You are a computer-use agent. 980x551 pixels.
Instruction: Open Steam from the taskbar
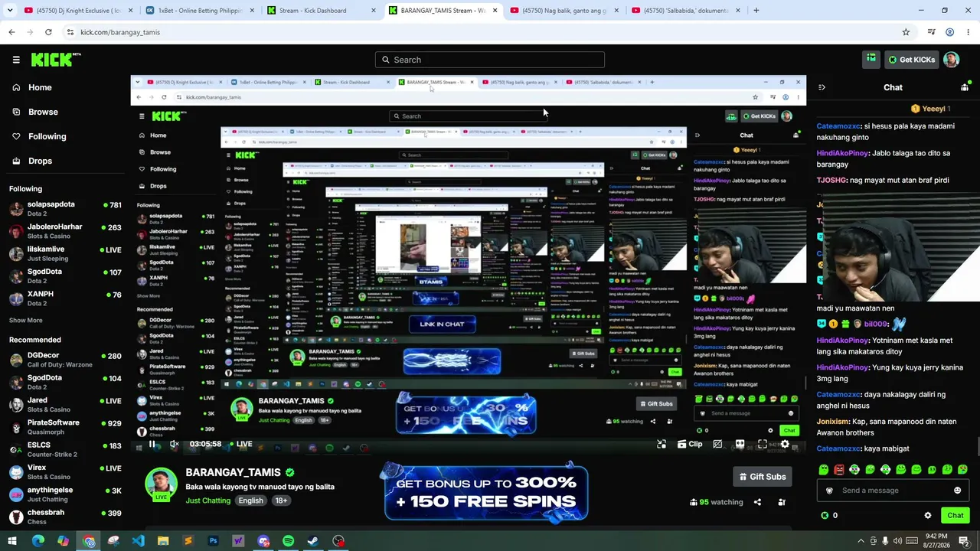[313, 541]
